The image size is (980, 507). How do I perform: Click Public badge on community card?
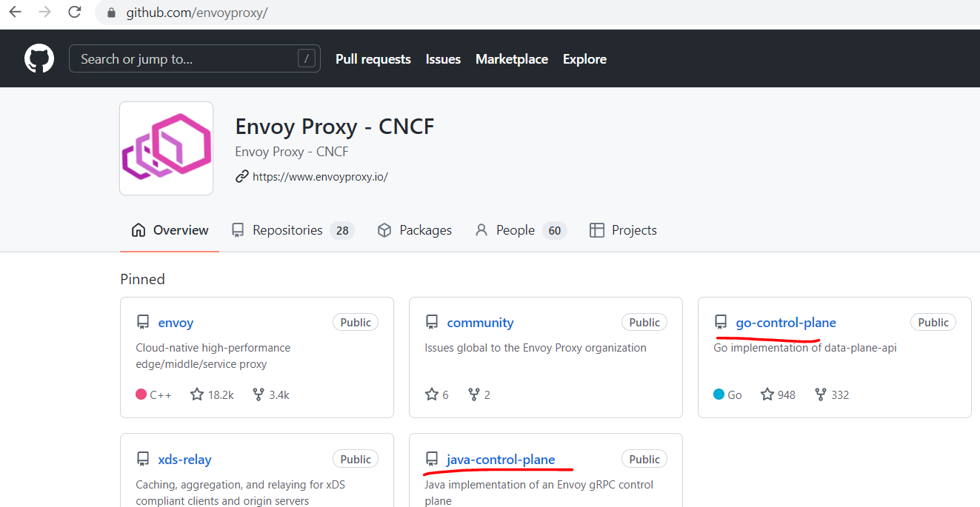pos(644,322)
